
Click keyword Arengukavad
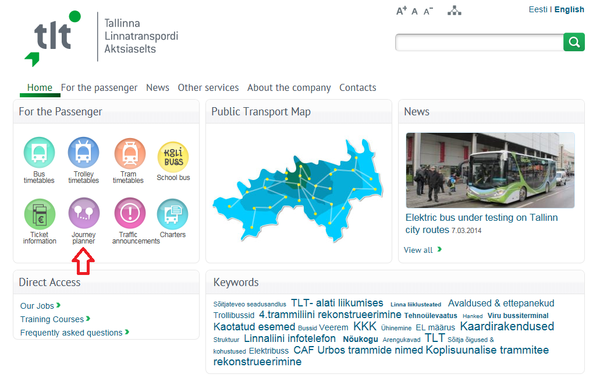tap(401, 340)
